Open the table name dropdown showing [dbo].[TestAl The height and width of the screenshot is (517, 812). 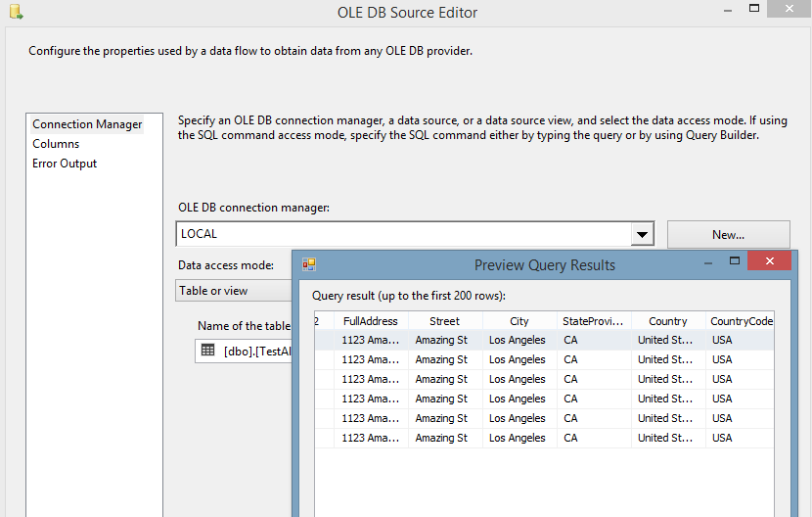pyautogui.click(x=244, y=352)
